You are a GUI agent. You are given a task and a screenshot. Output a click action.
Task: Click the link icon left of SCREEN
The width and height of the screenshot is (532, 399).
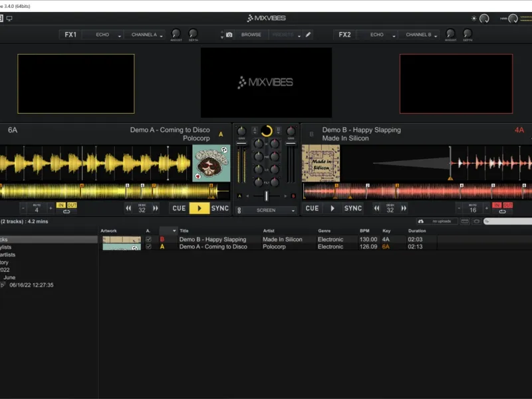point(239,210)
